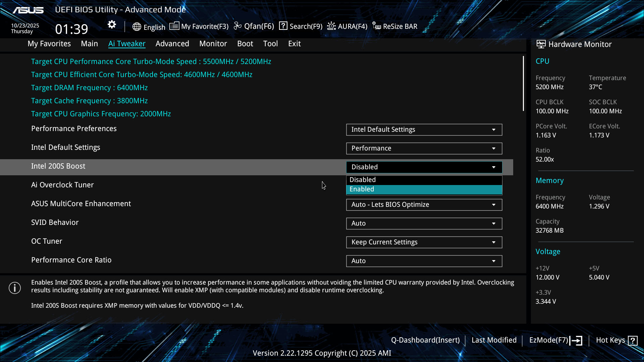
Task: Open the Boot menu tab
Action: (245, 44)
